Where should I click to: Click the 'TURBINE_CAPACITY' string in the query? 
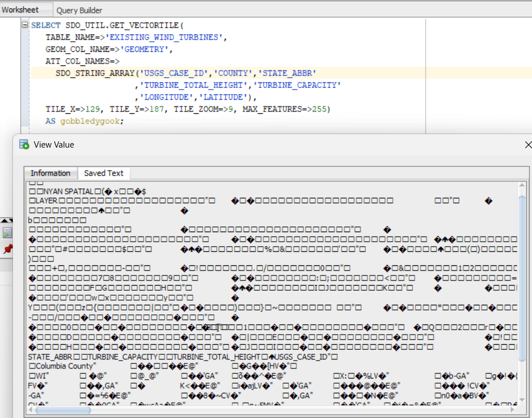(297, 85)
